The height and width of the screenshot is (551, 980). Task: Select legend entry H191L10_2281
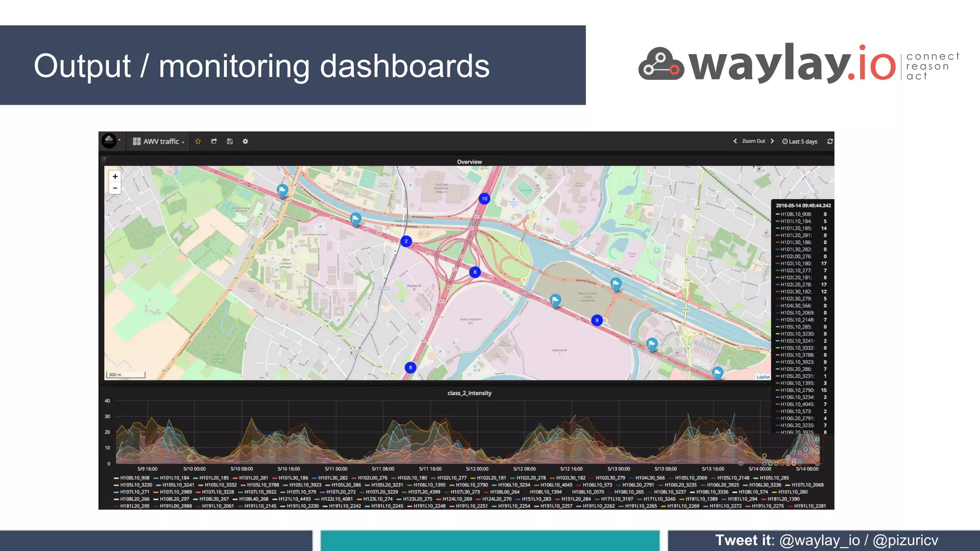807,506
